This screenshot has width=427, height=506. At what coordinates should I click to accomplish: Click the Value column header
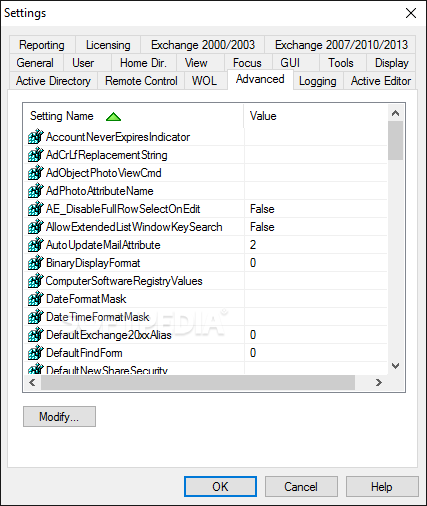[316, 116]
